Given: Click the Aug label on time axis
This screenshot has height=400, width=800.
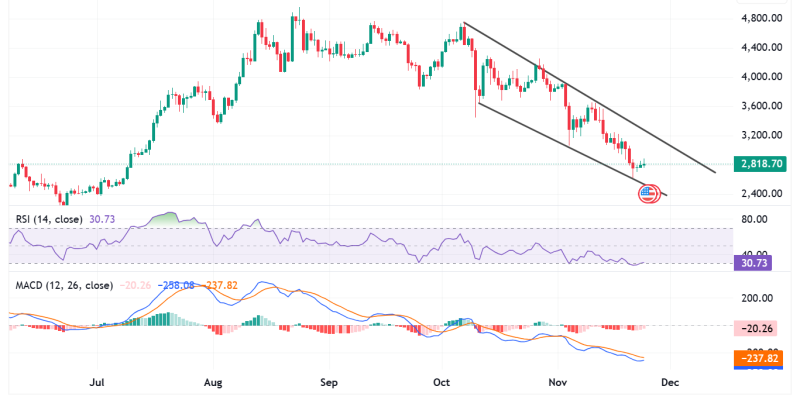Looking at the screenshot, I should [x=214, y=381].
